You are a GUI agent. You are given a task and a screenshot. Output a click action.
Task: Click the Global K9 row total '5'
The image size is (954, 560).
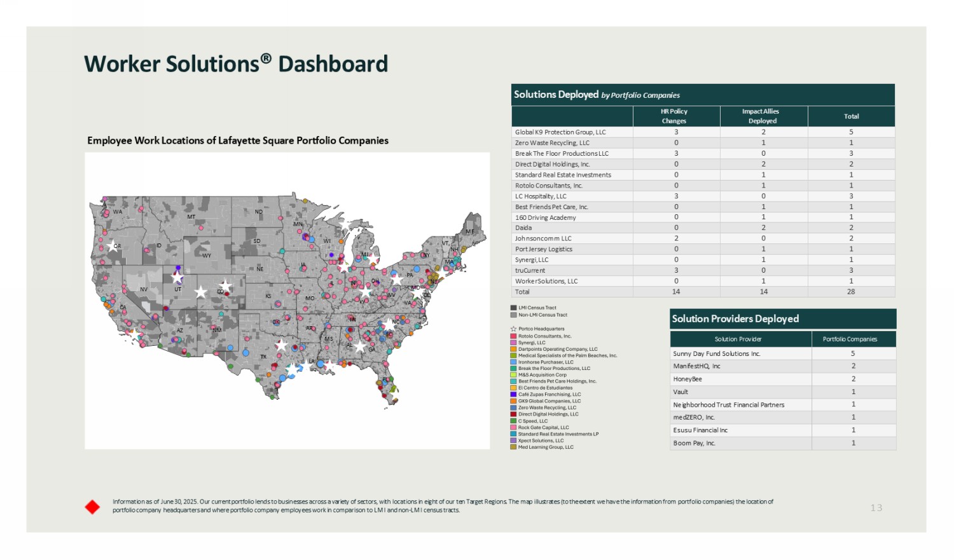pos(851,132)
